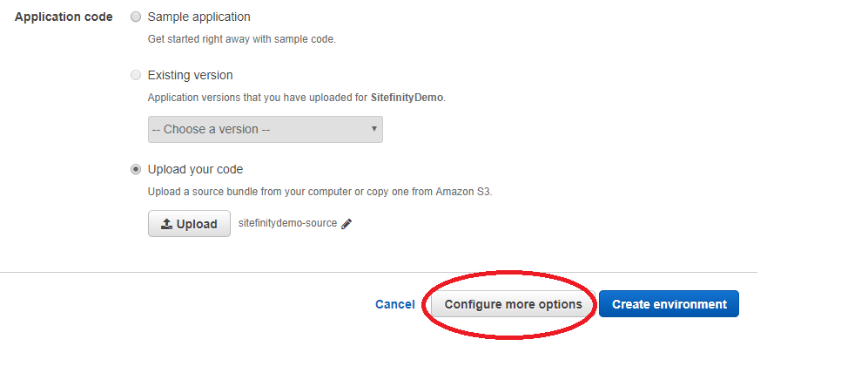Screen dimensions: 868x373
Task: Click the source bundle upload description text
Action: tap(320, 192)
